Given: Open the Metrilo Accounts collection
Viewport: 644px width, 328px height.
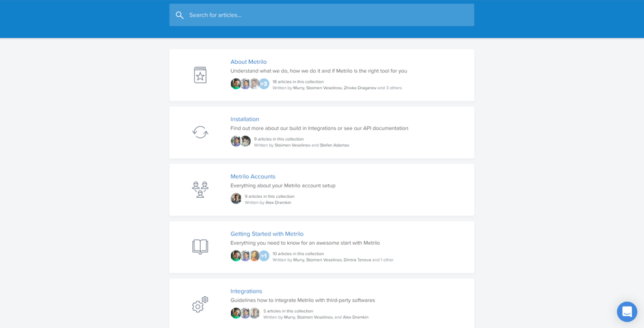Looking at the screenshot, I should tap(253, 176).
